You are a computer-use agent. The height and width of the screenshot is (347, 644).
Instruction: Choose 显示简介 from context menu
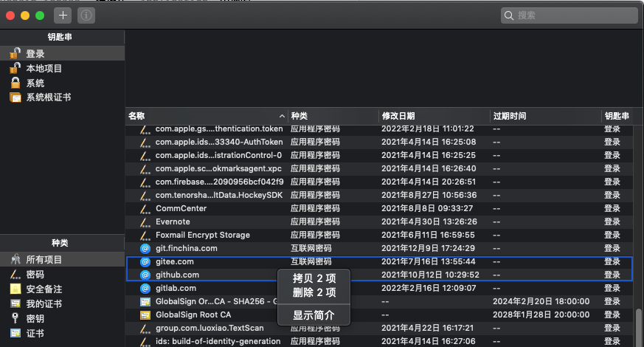(314, 315)
